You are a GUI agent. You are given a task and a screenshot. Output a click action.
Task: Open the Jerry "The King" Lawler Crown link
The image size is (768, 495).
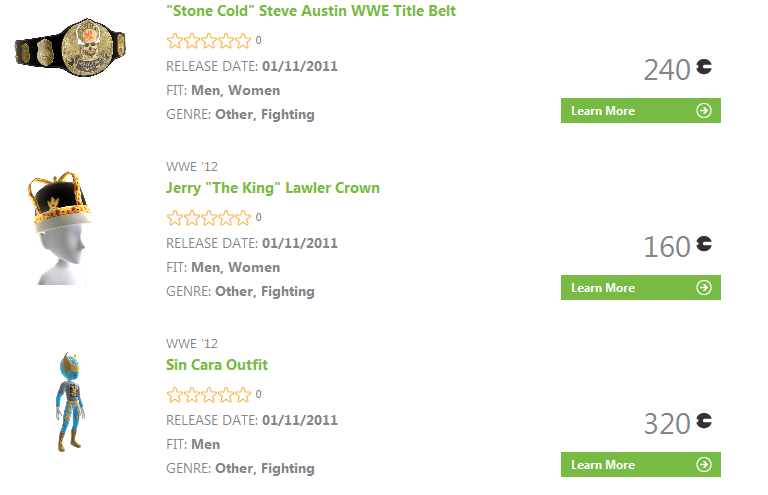273,188
